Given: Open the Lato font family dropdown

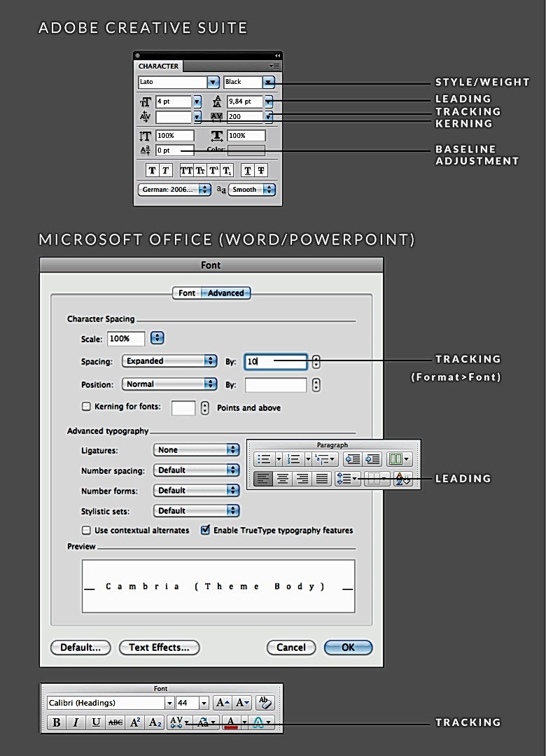Looking at the screenshot, I should 213,82.
